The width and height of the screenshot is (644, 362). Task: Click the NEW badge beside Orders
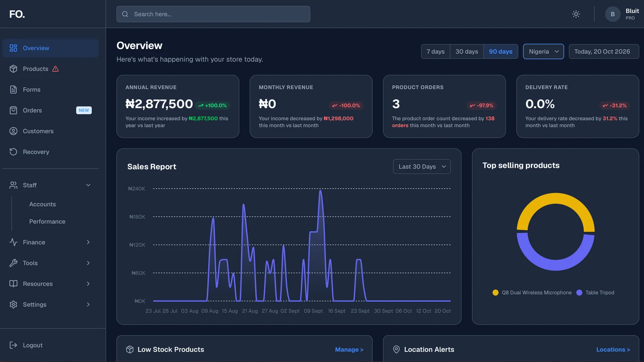84,110
